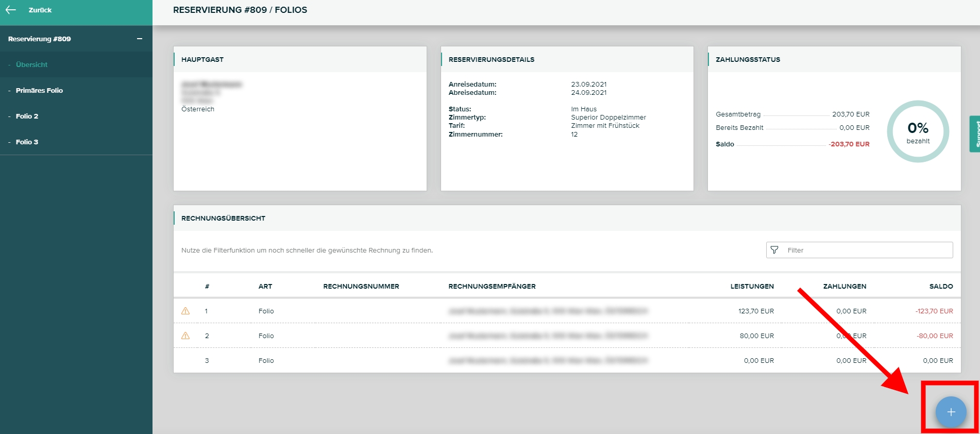The image size is (980, 434).
Task: Click the 0% bezahlt progress circle
Action: point(918,132)
